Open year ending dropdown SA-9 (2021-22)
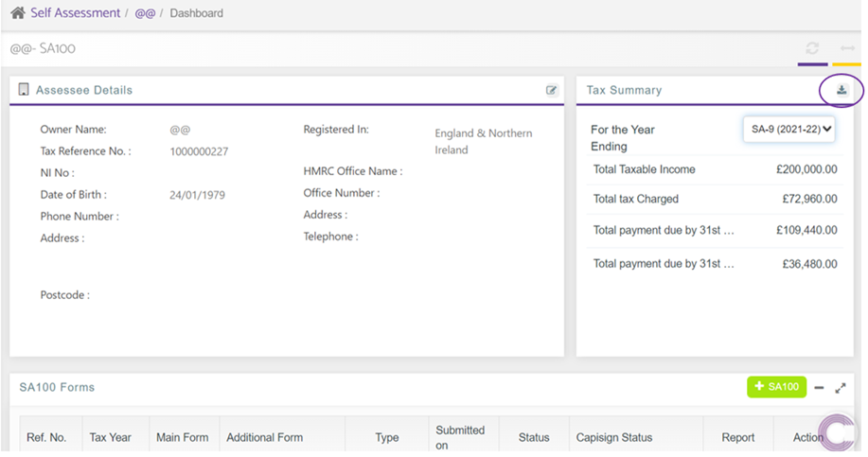The image size is (868, 457). click(x=788, y=129)
